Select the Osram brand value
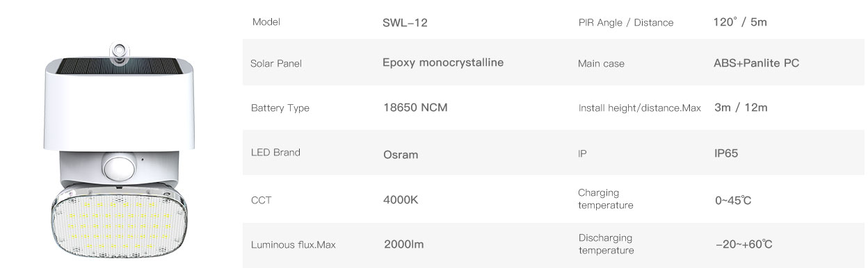The height and width of the screenshot is (268, 868). (401, 154)
